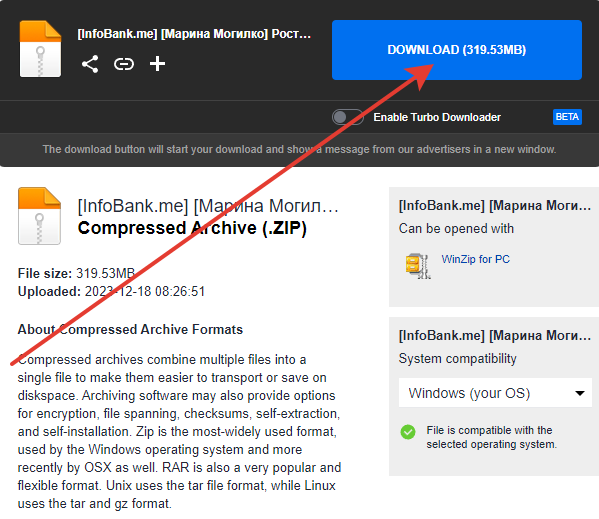Click the Enable Turbo Downloader label
The height and width of the screenshot is (519, 599).
(x=437, y=117)
